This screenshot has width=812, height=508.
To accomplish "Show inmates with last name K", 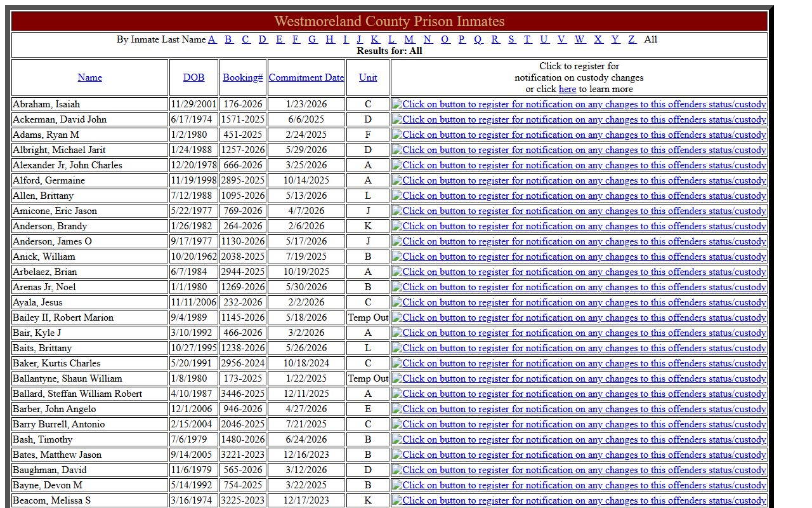I will [374, 39].
